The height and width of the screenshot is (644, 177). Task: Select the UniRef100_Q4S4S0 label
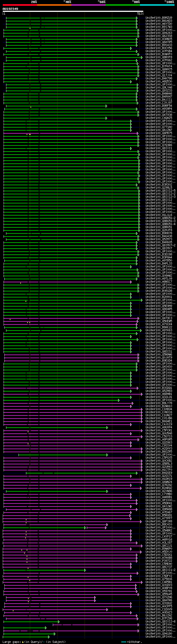pos(159,367)
